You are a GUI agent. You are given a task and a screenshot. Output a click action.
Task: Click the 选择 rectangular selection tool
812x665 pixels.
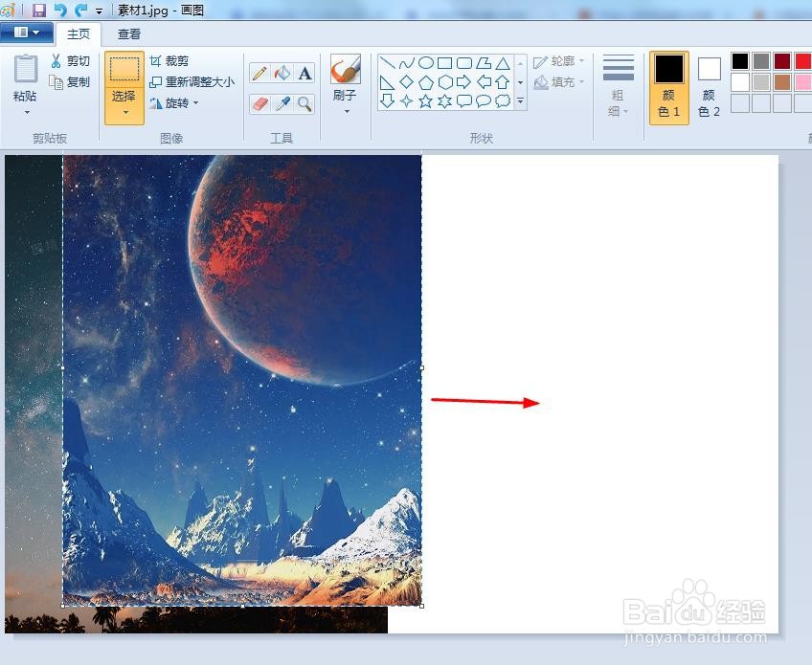coord(124,69)
